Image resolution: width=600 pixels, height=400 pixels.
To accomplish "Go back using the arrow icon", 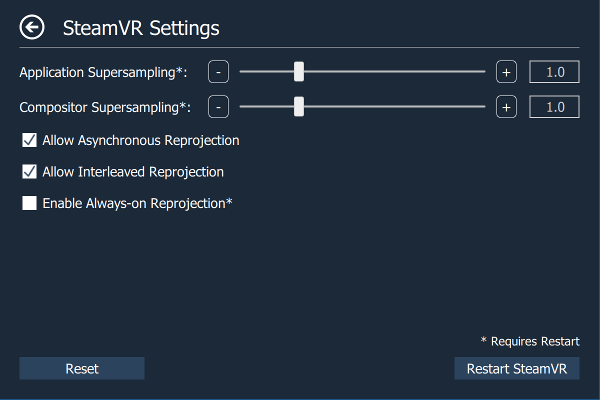I will tap(32, 27).
